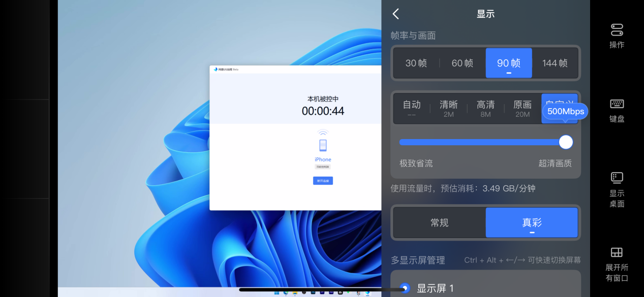Click the 断开连接 disconnect button

(323, 181)
